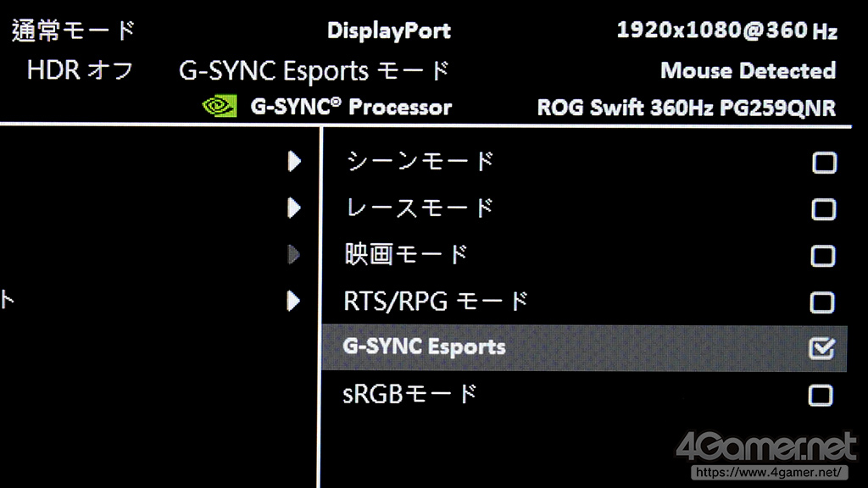Viewport: 868px width, 488px height.
Task: Select the highlighted G-SYNC Esports item
Action: [424, 347]
